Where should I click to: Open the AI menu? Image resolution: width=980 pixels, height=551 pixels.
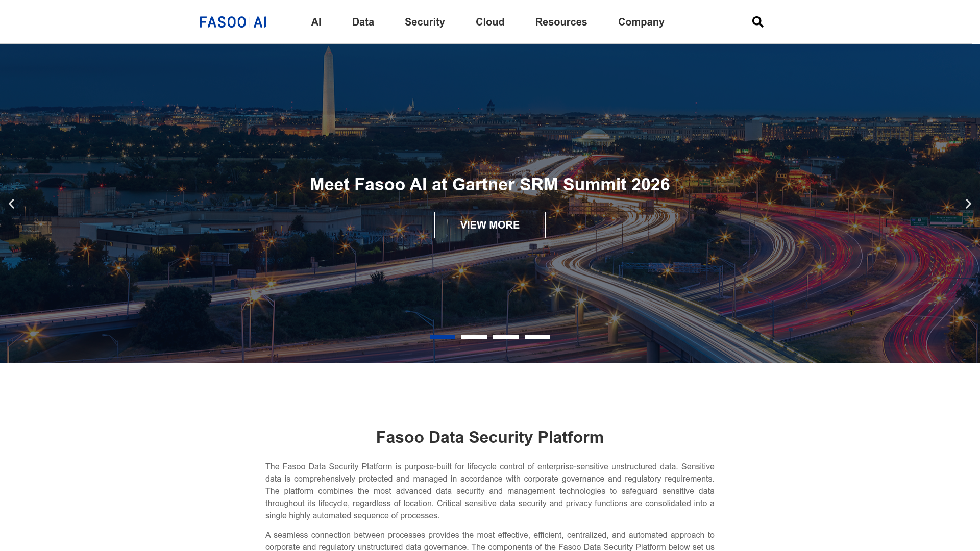(x=316, y=22)
